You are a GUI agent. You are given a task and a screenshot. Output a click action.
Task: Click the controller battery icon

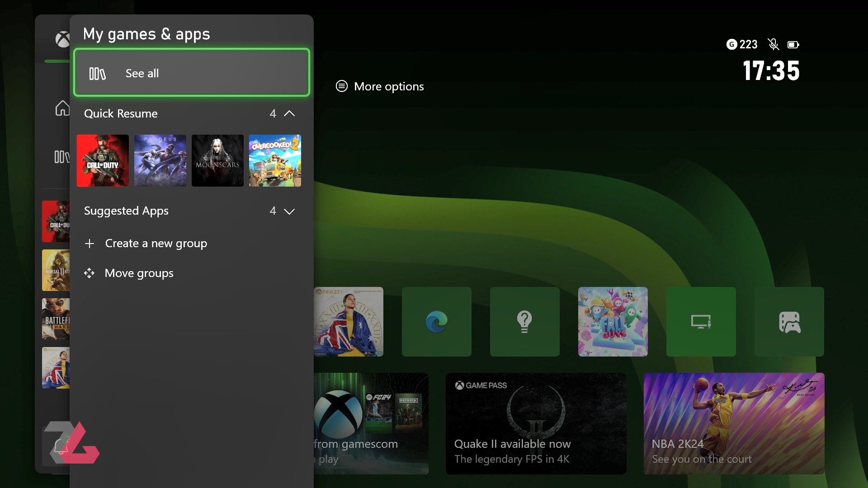click(793, 45)
